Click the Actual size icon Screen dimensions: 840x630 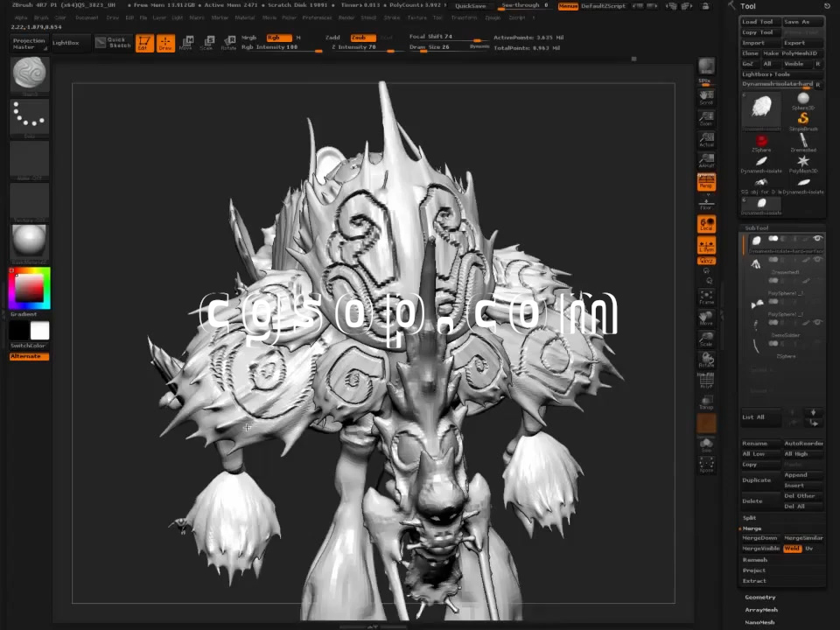pos(706,139)
